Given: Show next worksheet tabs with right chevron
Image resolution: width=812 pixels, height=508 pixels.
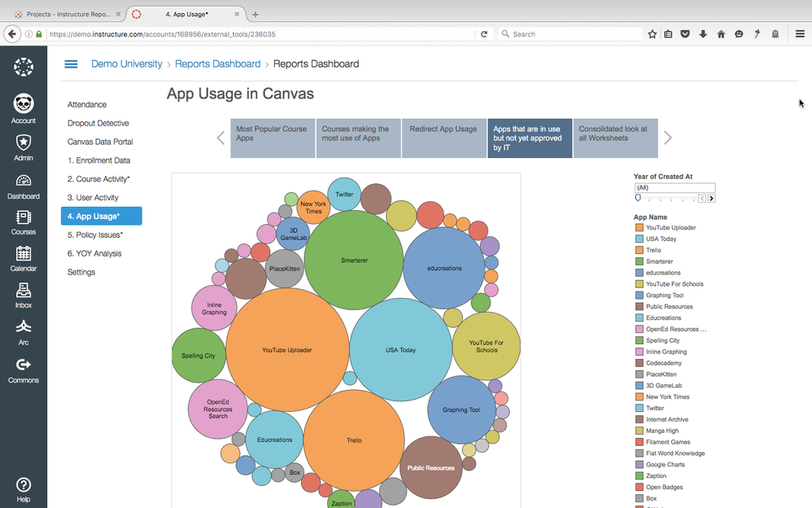Looking at the screenshot, I should coord(668,138).
